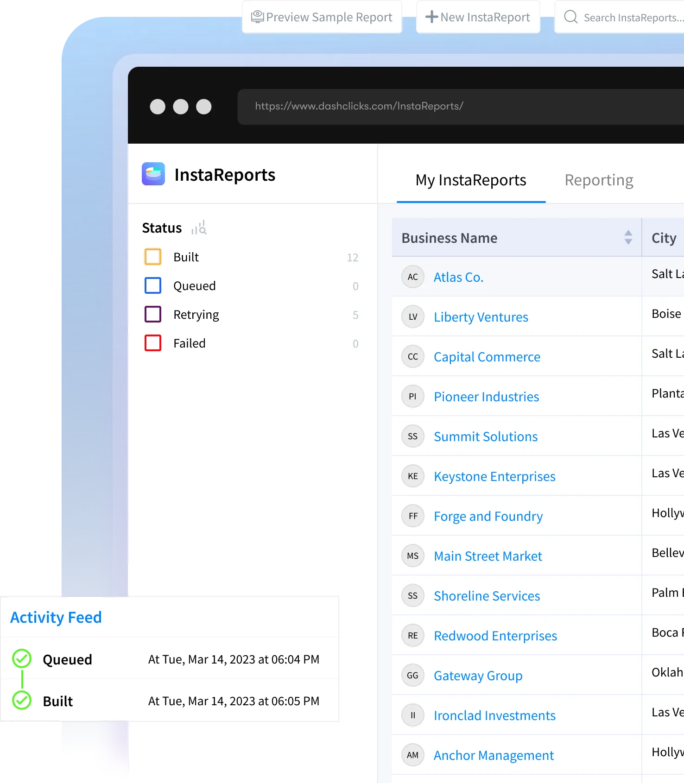The height and width of the screenshot is (784, 684).
Task: Click the Built timestamp 06:05 PM
Action: tap(234, 701)
